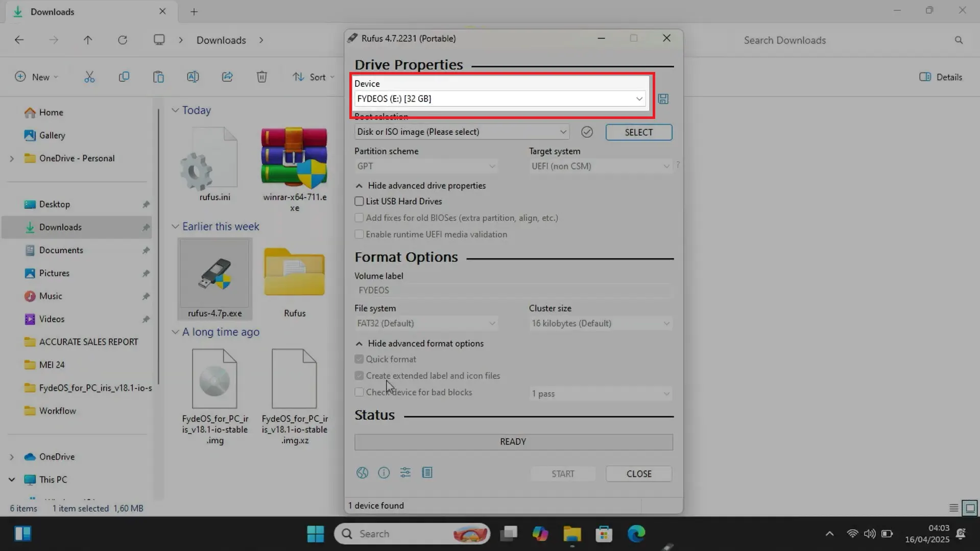Enable Check device for bad blocks
This screenshot has width=980, height=551.
[359, 392]
